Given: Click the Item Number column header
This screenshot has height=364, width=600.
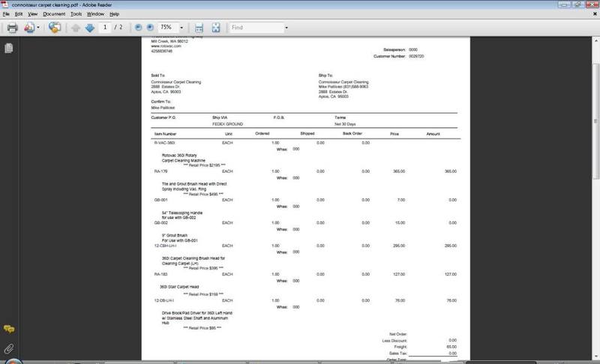Looking at the screenshot, I should pos(165,134).
